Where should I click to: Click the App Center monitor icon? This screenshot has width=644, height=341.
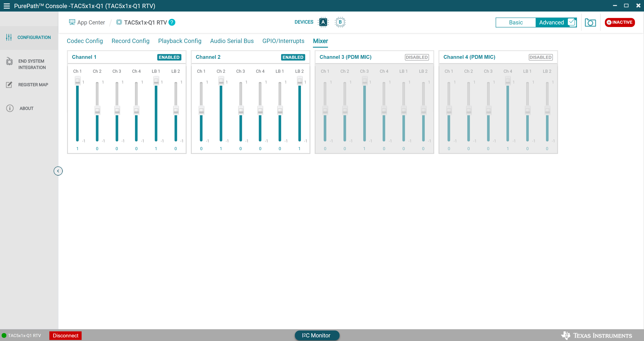[72, 22]
